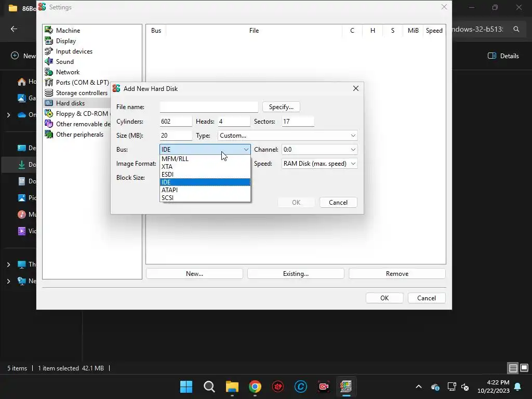Click the File name input field
532x399 pixels.
[209, 107]
